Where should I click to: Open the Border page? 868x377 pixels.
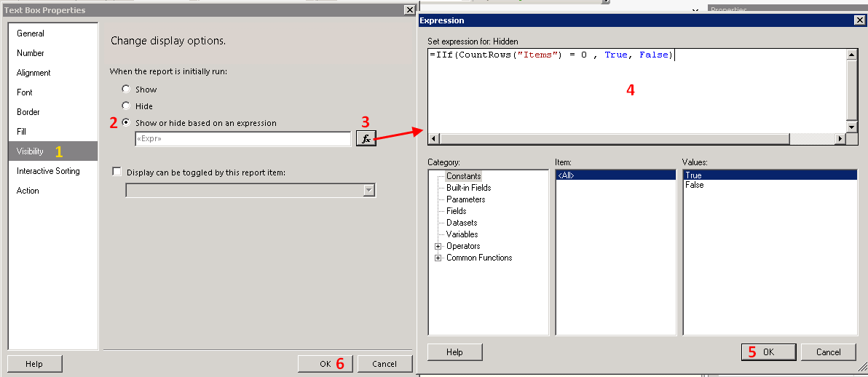[53, 112]
